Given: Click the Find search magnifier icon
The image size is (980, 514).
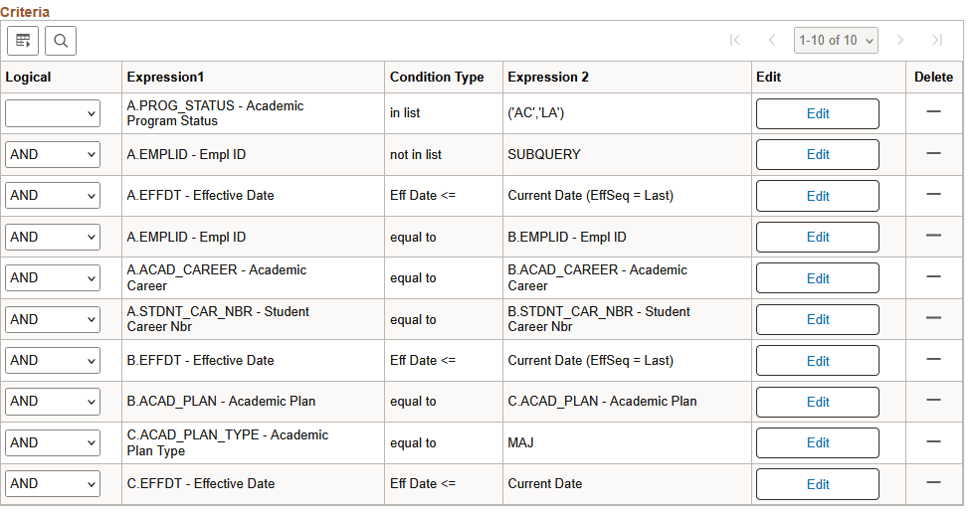Looking at the screenshot, I should tap(61, 41).
